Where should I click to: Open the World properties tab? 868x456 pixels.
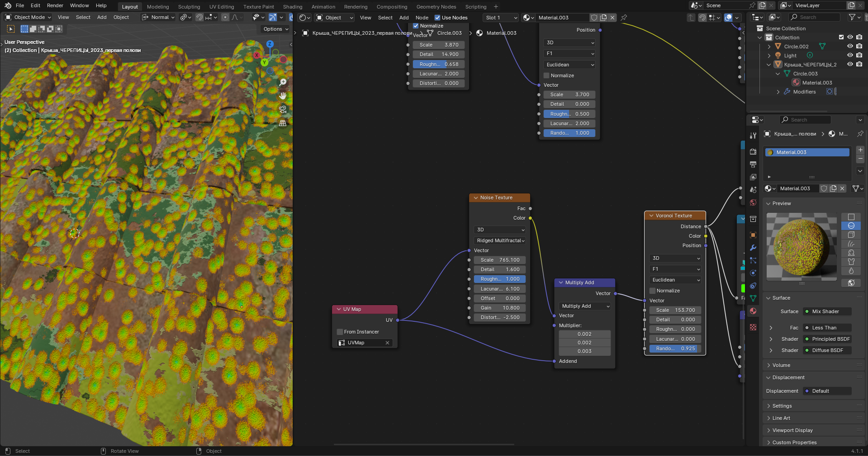pyautogui.click(x=753, y=202)
